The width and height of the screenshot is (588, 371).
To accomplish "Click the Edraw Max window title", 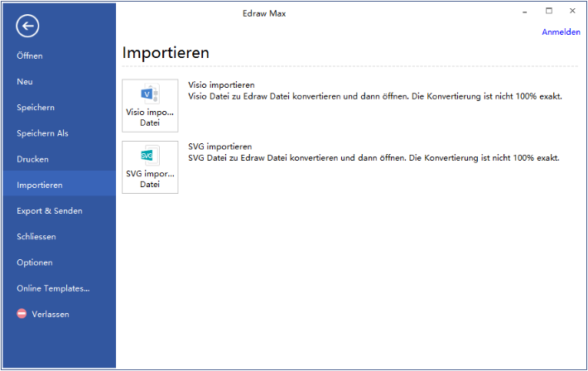I will coord(264,14).
